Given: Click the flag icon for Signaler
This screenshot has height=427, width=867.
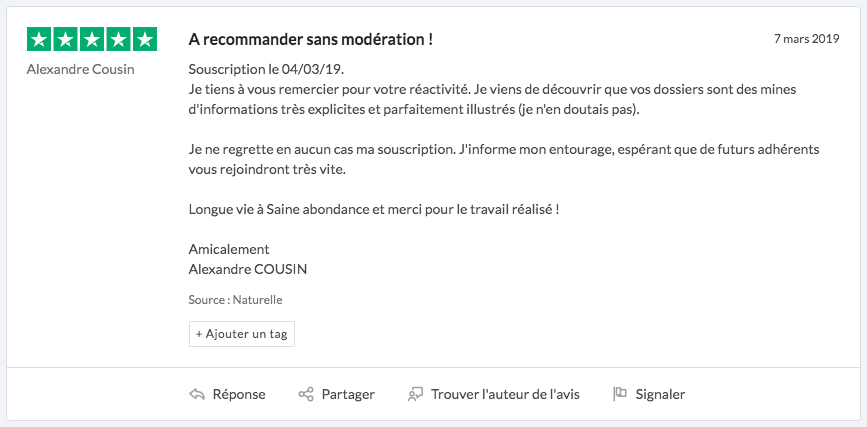Looking at the screenshot, I should coord(619,394).
